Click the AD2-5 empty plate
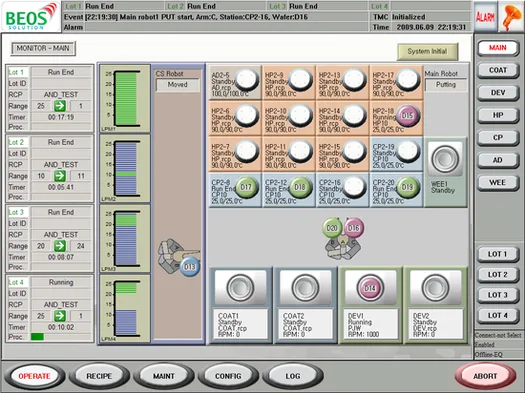This screenshot has width=525, height=393. (247, 80)
